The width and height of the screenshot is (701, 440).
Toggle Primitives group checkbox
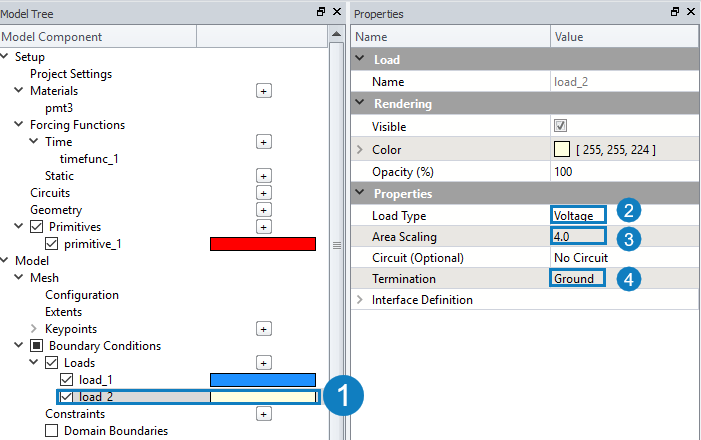37,227
